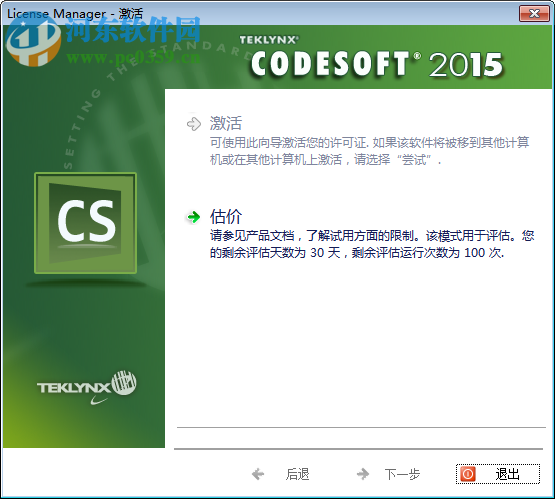Click the License Manager title bar text

point(75,14)
